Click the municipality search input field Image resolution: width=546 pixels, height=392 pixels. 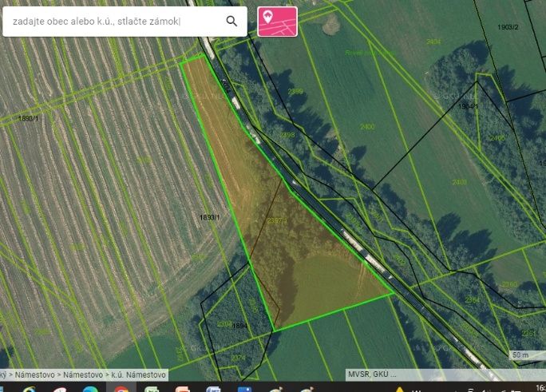coord(115,22)
